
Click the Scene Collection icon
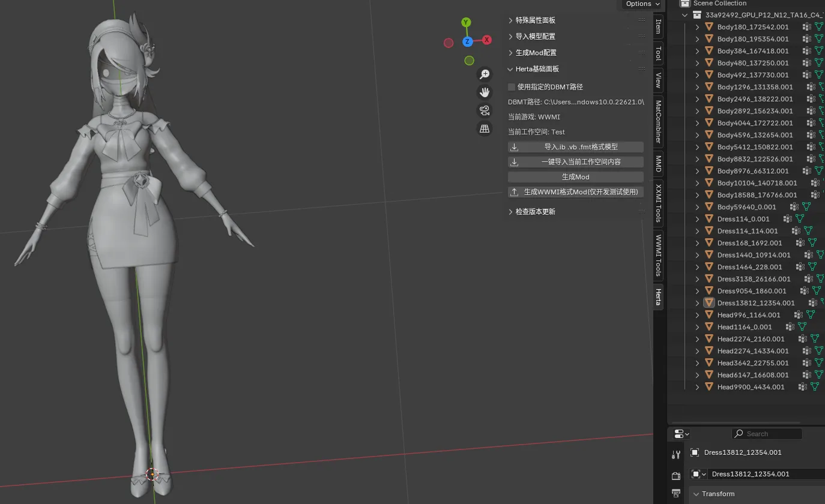685,4
